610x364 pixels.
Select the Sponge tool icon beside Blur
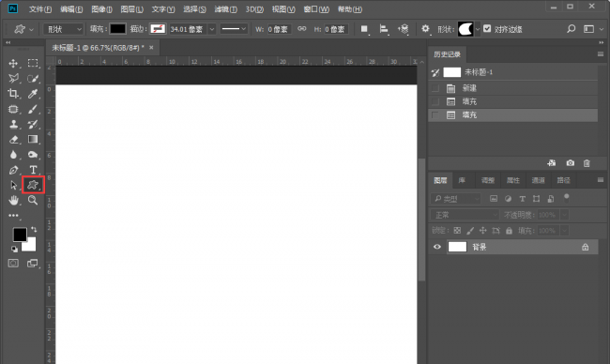tap(33, 155)
